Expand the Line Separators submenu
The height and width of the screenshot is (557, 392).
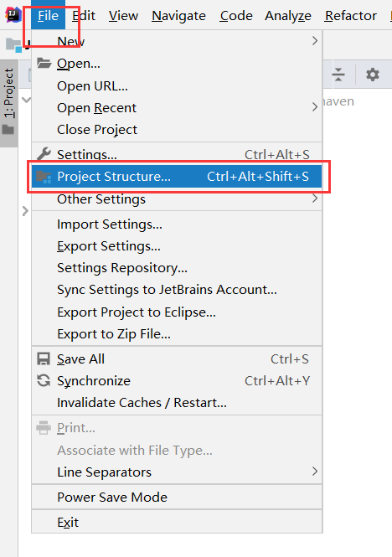tap(315, 472)
